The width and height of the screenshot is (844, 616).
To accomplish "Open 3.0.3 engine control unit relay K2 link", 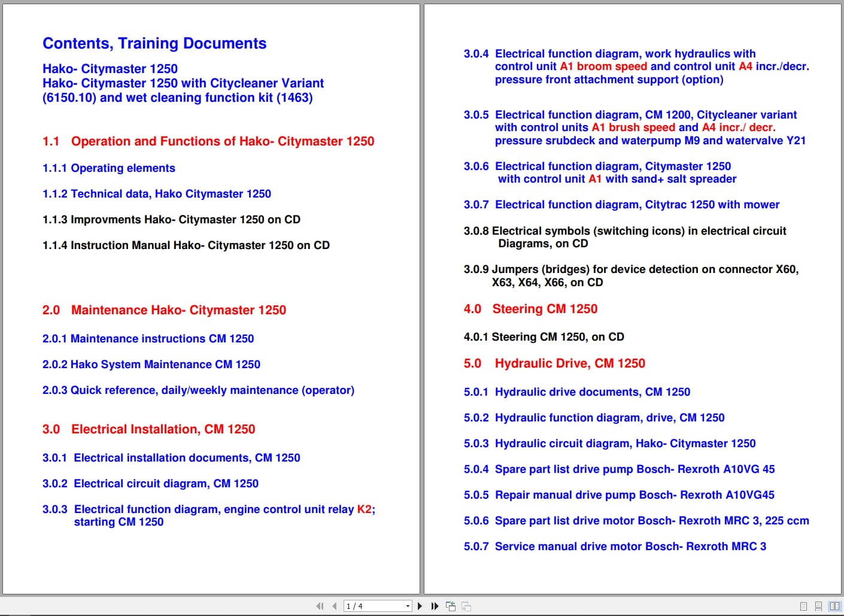I will click(209, 515).
